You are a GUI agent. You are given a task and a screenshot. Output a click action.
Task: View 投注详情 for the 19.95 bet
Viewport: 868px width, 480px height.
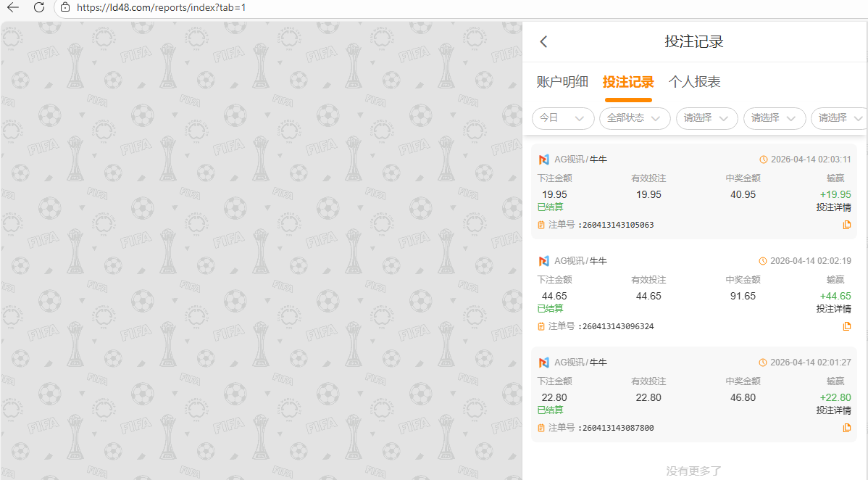coord(833,207)
